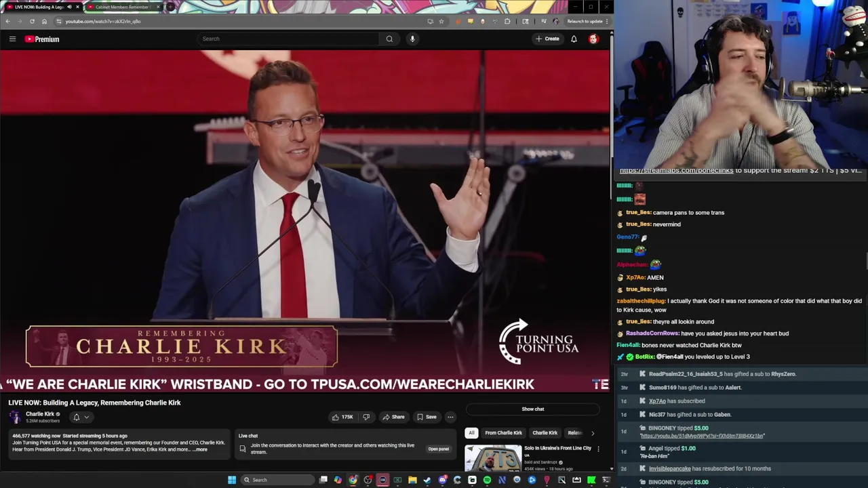Bookmark this page with the star icon

point(441,21)
